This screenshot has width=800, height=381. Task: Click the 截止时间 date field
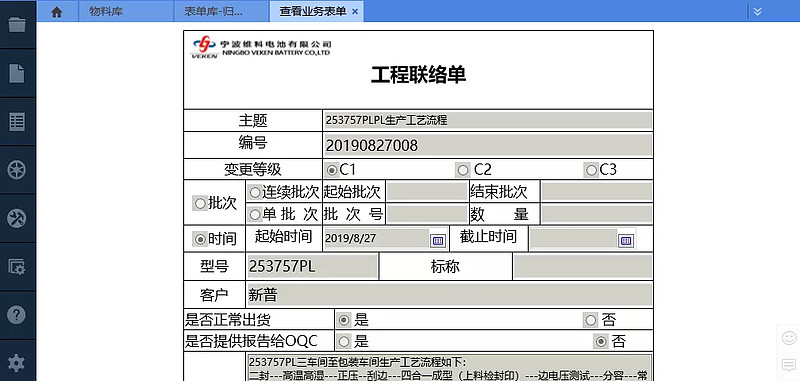pyautogui.click(x=573, y=239)
